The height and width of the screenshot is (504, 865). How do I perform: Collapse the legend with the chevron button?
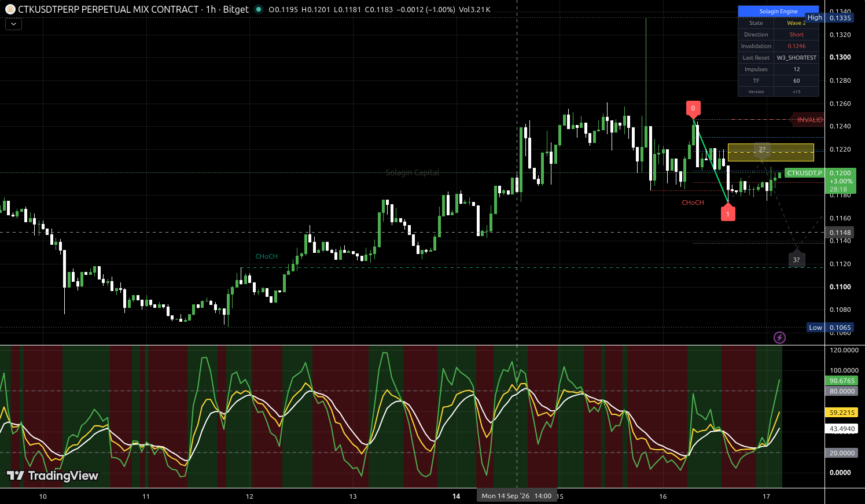(x=13, y=24)
